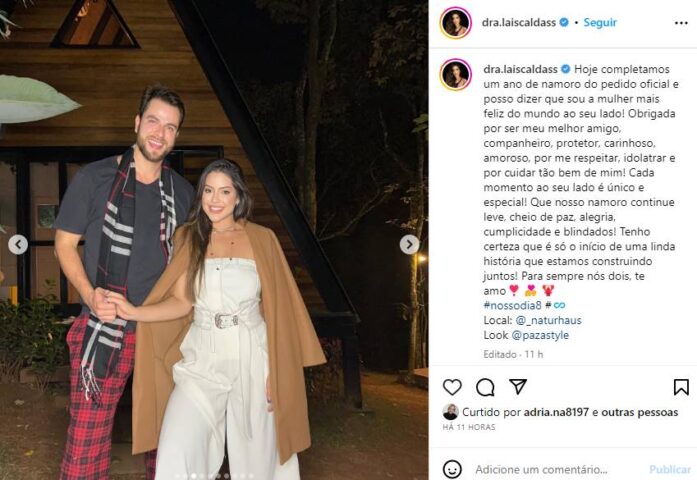The width and height of the screenshot is (697, 480).
Task: Visit the @pazastyle tagged profile
Action: pyautogui.click(x=540, y=335)
